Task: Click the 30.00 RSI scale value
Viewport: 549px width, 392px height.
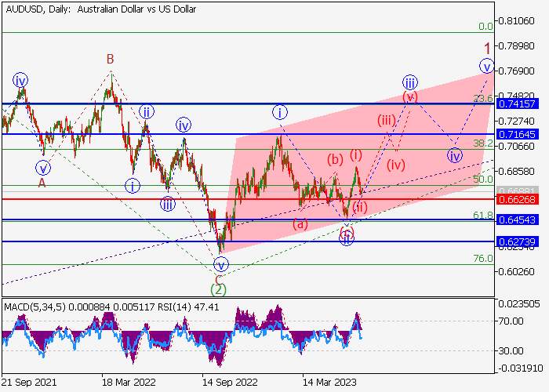Action: point(511,350)
